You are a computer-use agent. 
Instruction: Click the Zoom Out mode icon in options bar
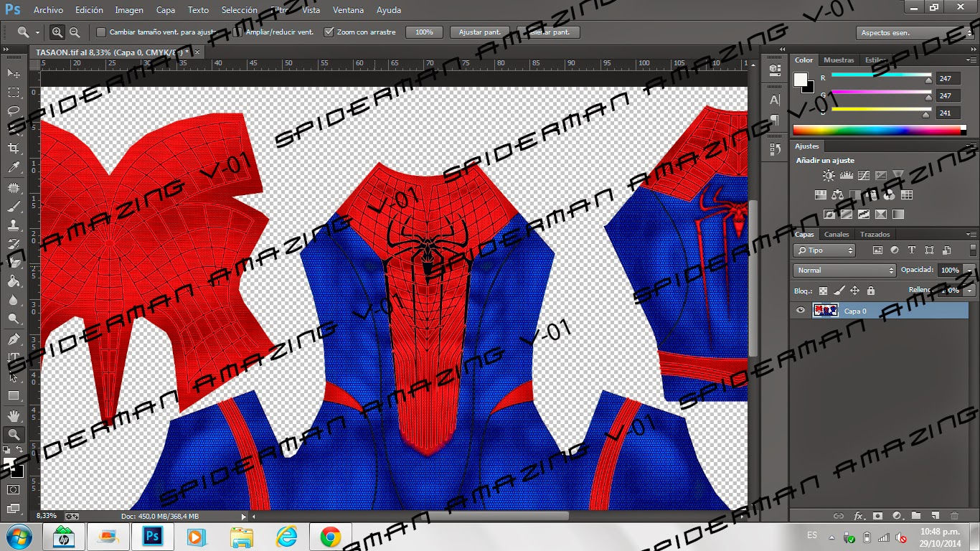[x=75, y=32]
